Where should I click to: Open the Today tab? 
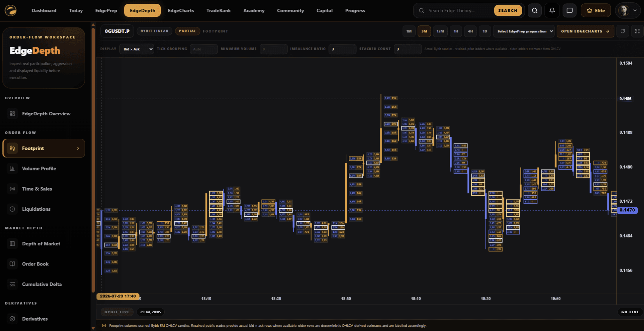pos(76,10)
